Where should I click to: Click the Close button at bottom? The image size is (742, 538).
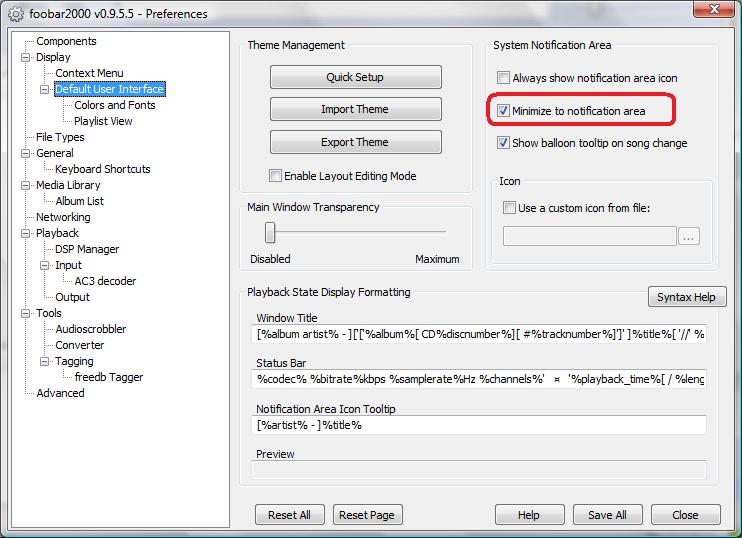click(x=686, y=515)
